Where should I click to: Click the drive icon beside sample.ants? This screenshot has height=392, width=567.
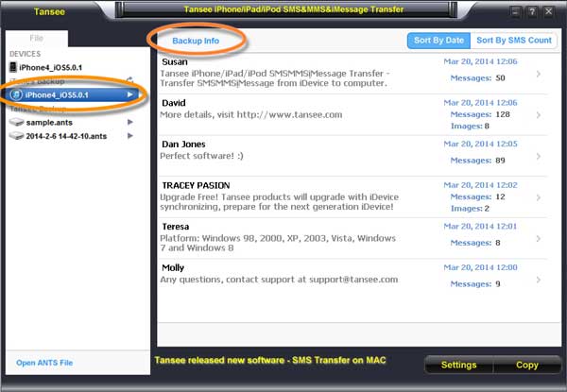coord(17,122)
